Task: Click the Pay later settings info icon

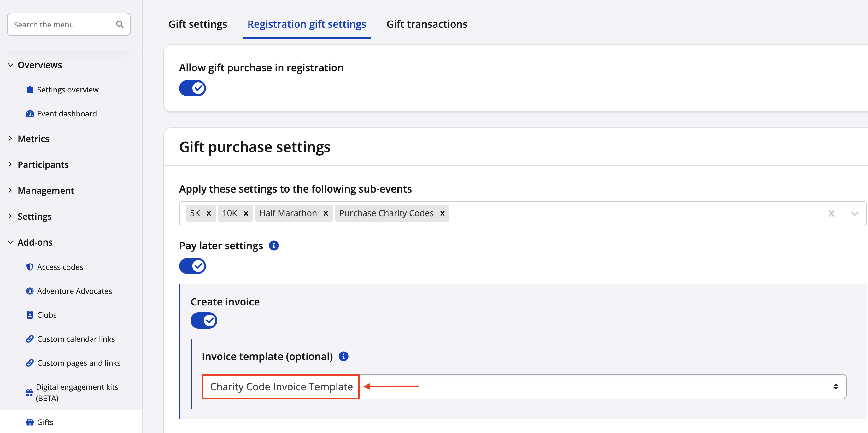Action: pyautogui.click(x=273, y=246)
